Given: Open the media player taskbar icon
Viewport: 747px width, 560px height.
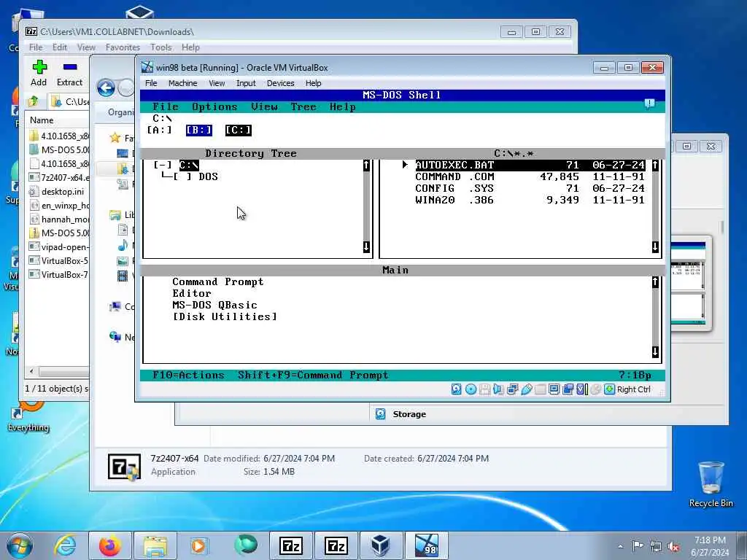Looking at the screenshot, I should pos(198,545).
